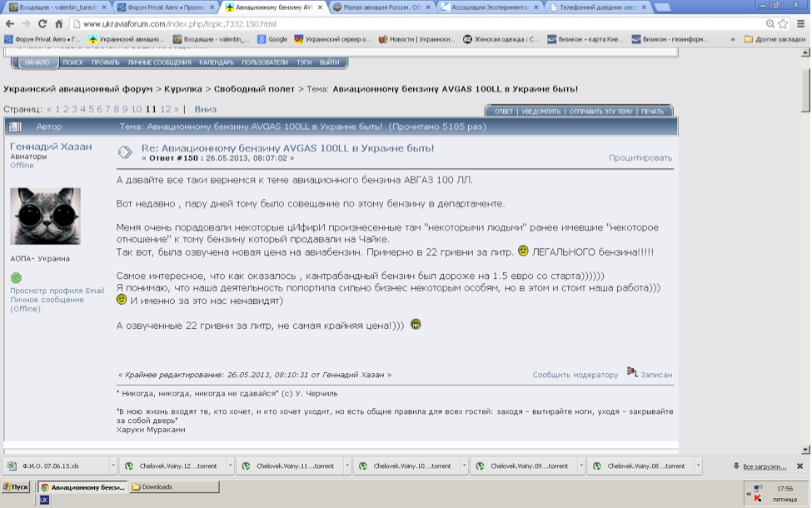Bookmark this page with the star icon
This screenshot has height=508, width=812.
pyautogui.click(x=782, y=23)
